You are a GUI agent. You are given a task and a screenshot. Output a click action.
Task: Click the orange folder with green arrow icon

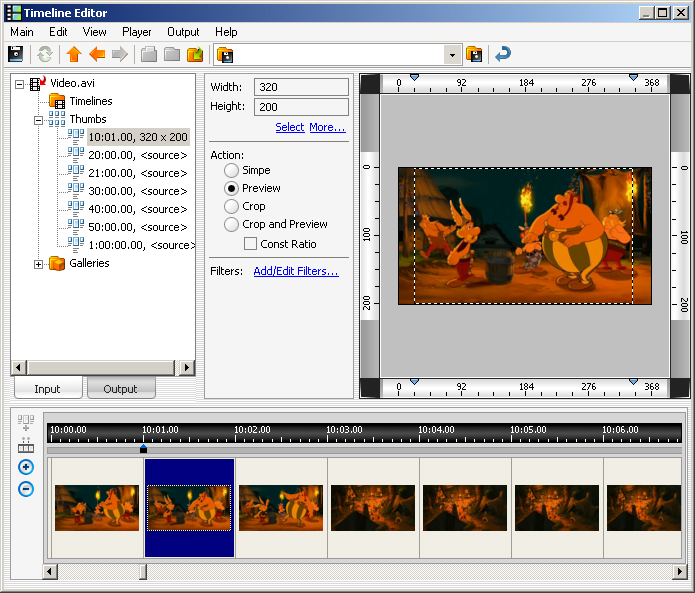coord(195,54)
